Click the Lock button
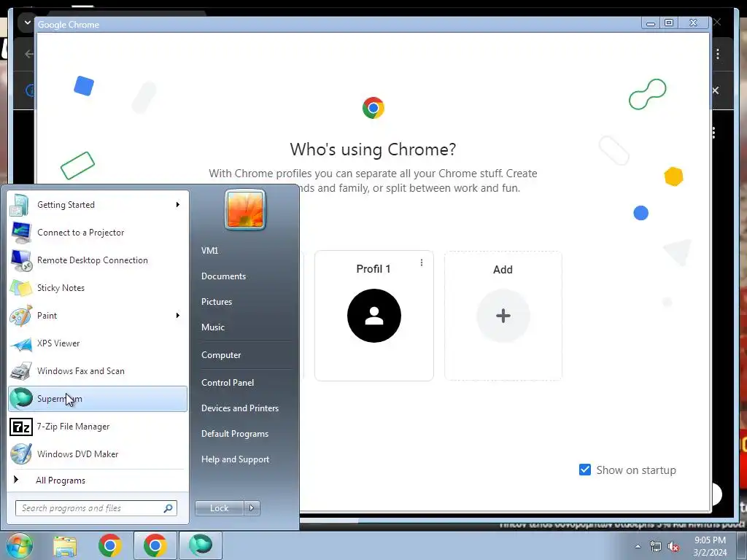Screen dimensions: 747x560 pos(220,508)
